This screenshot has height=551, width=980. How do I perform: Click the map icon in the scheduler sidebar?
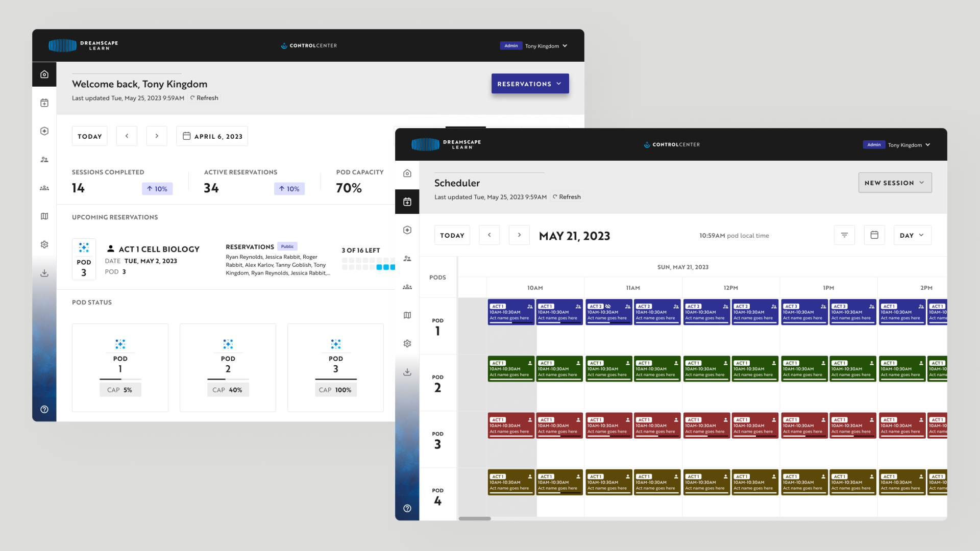pos(407,315)
